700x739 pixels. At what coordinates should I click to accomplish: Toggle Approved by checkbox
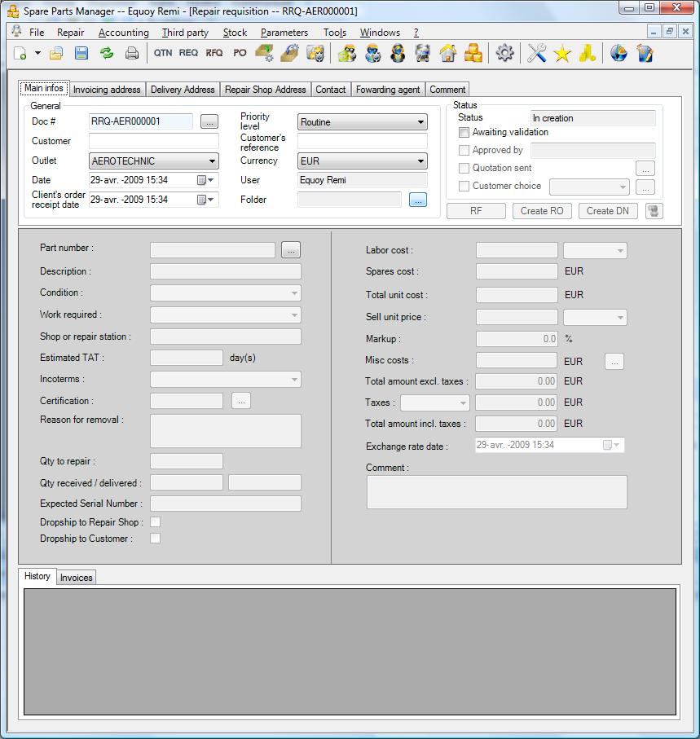click(464, 151)
